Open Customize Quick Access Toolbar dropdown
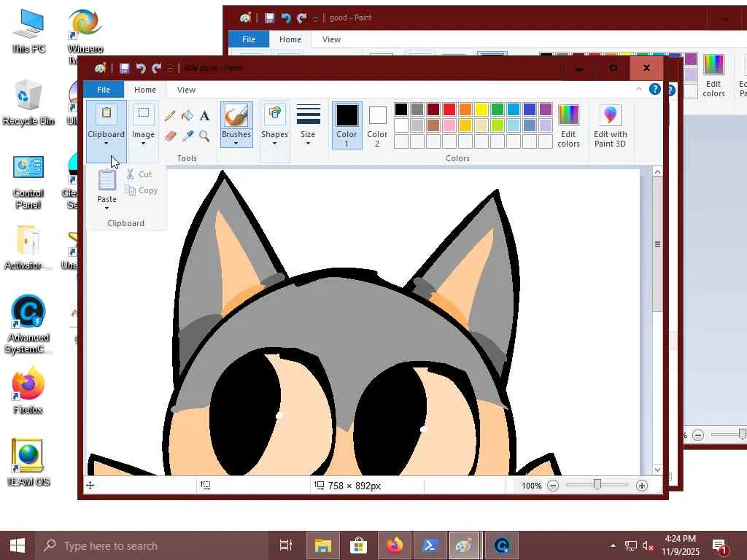The width and height of the screenshot is (747, 560). tap(170, 69)
